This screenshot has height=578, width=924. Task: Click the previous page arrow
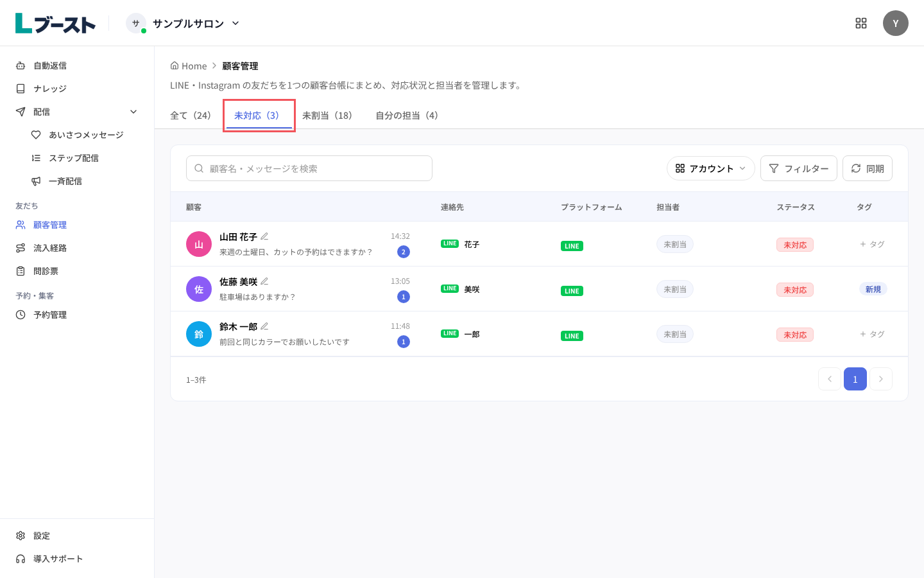pyautogui.click(x=830, y=379)
